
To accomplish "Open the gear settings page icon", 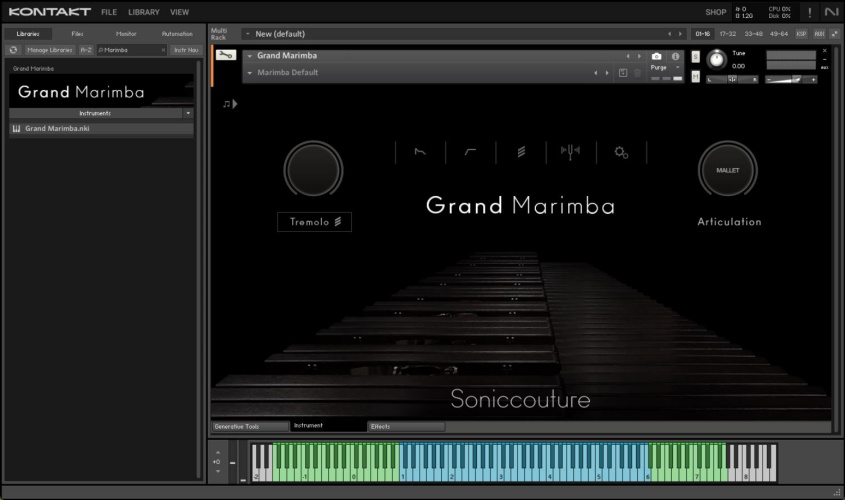I will point(621,152).
